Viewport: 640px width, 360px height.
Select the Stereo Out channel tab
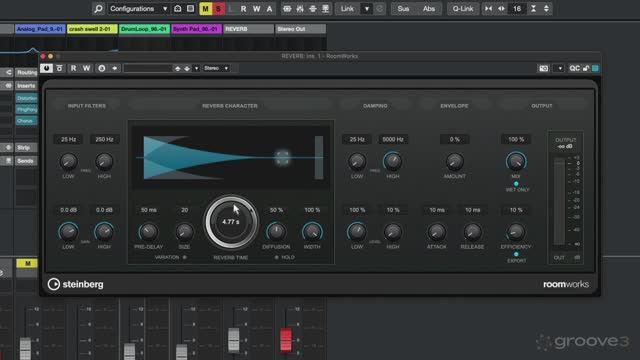click(x=301, y=29)
